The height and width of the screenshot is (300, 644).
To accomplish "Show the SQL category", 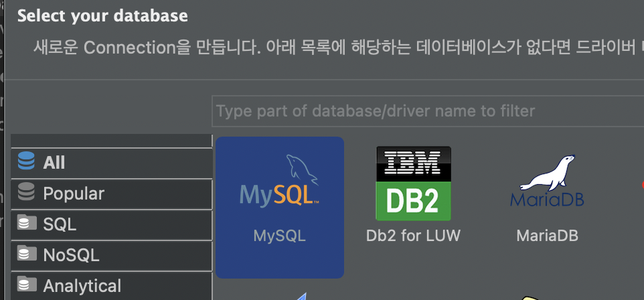I will (111, 225).
